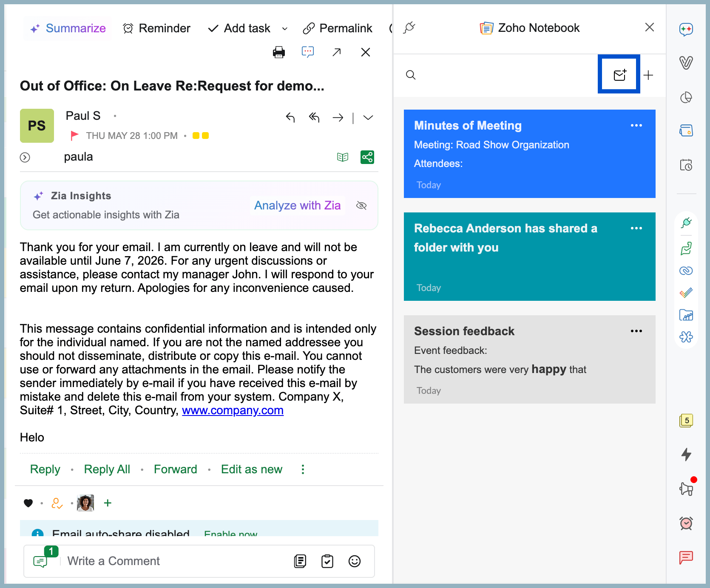Add a person with plus icon
This screenshot has width=710, height=588.
(108, 503)
